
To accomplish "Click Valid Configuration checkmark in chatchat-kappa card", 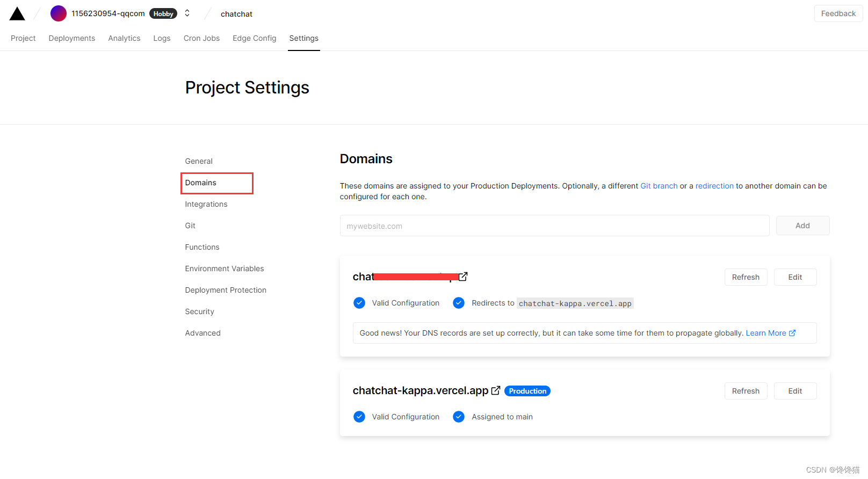I will tap(359, 417).
